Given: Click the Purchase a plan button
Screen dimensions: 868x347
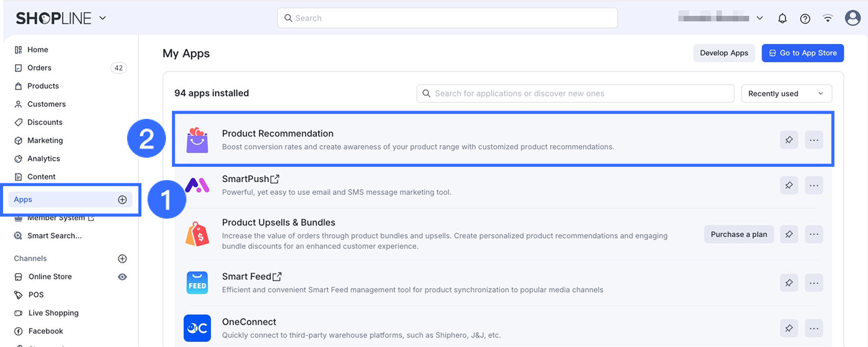Looking at the screenshot, I should coord(739,234).
